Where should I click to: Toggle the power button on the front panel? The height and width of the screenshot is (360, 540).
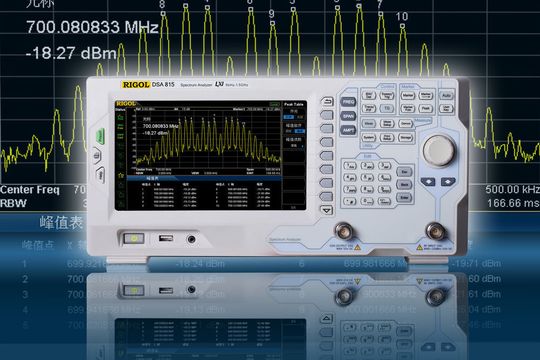pyautogui.click(x=134, y=238)
